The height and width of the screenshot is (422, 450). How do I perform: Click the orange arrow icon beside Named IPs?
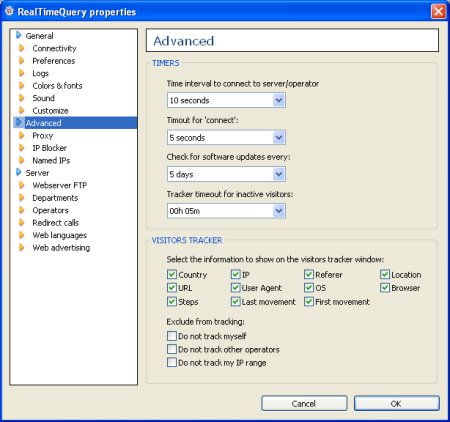tap(22, 160)
